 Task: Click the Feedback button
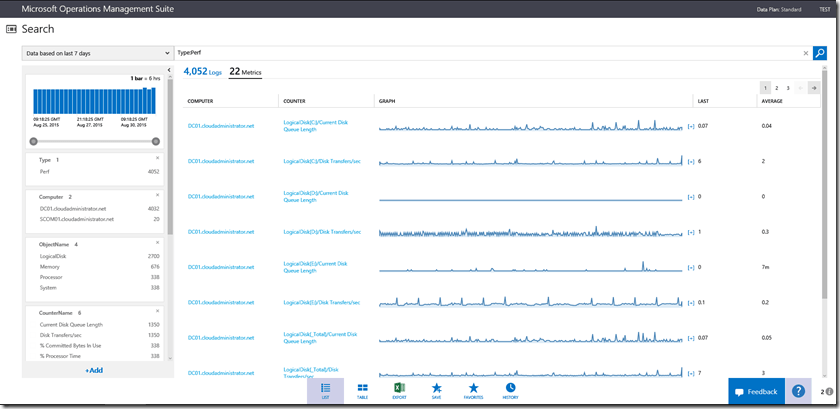tap(755, 391)
